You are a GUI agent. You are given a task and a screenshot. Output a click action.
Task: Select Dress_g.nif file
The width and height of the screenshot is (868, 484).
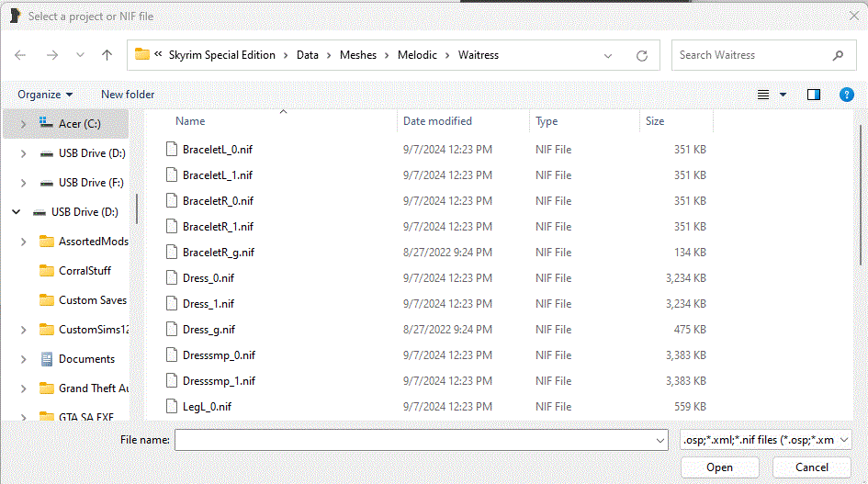click(x=209, y=330)
